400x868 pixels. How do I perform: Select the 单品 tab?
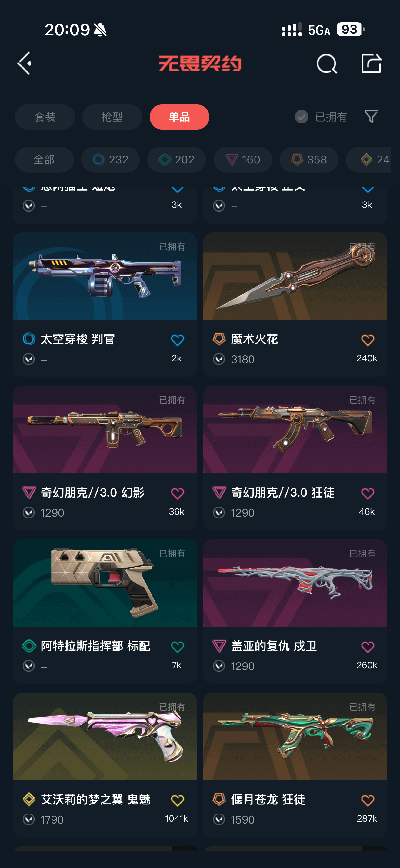(x=179, y=117)
